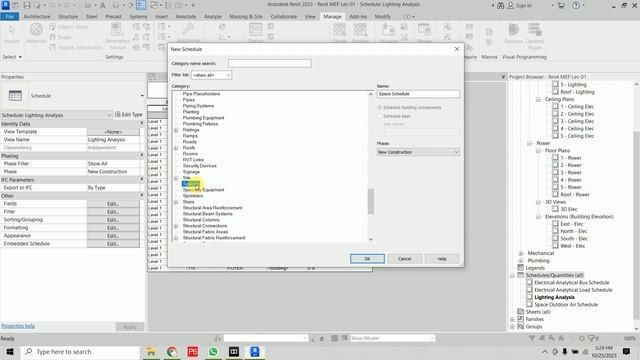The width and height of the screenshot is (640, 360).
Task: Expand the Structural Connections category node
Action: click(176, 226)
